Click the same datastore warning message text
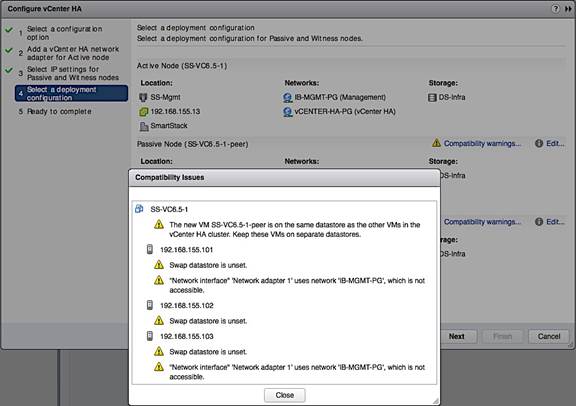The height and width of the screenshot is (406, 576). tap(295, 229)
